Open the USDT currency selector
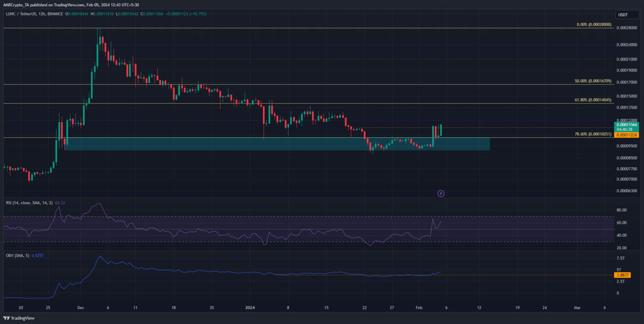Image resolution: width=644 pixels, height=324 pixels. 622,16
